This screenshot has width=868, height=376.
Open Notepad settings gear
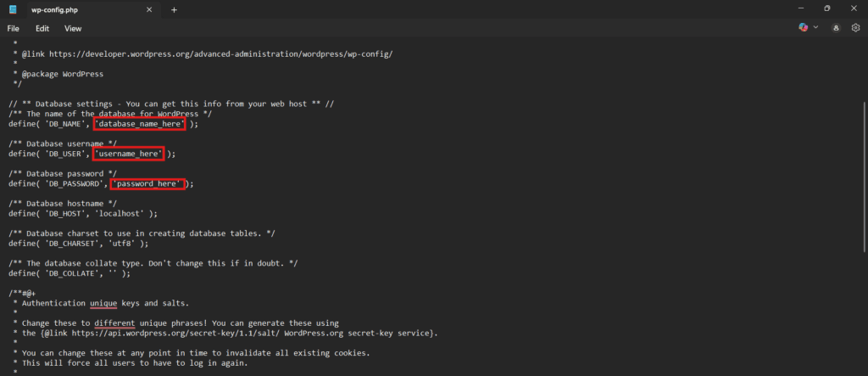(x=855, y=27)
